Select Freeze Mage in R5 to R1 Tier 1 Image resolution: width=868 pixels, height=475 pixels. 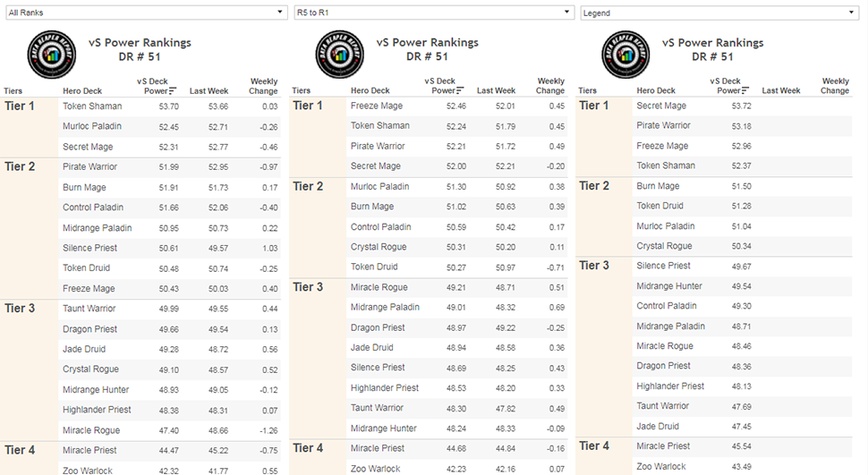377,106
